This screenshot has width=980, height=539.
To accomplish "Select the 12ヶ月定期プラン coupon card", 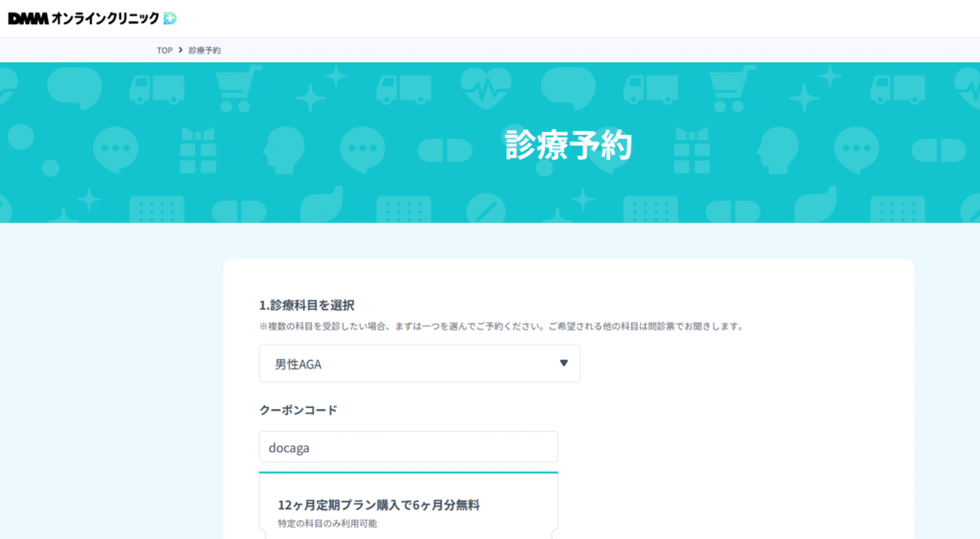I will point(408,505).
